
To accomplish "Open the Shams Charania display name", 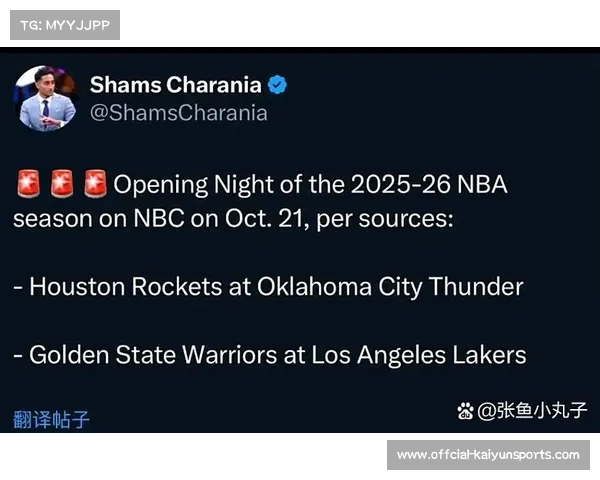I will pos(175,85).
